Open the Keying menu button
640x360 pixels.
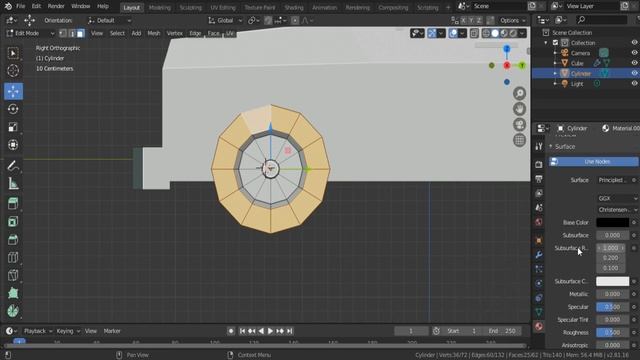click(68, 331)
